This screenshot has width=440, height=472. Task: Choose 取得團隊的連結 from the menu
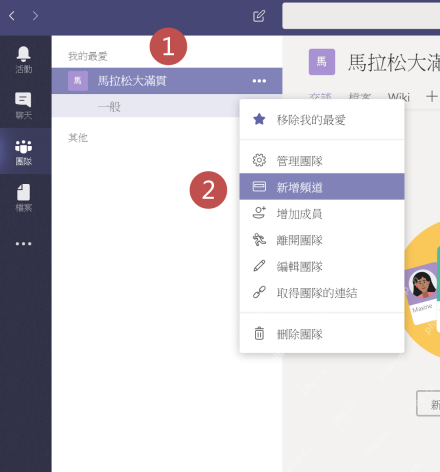coord(322,293)
